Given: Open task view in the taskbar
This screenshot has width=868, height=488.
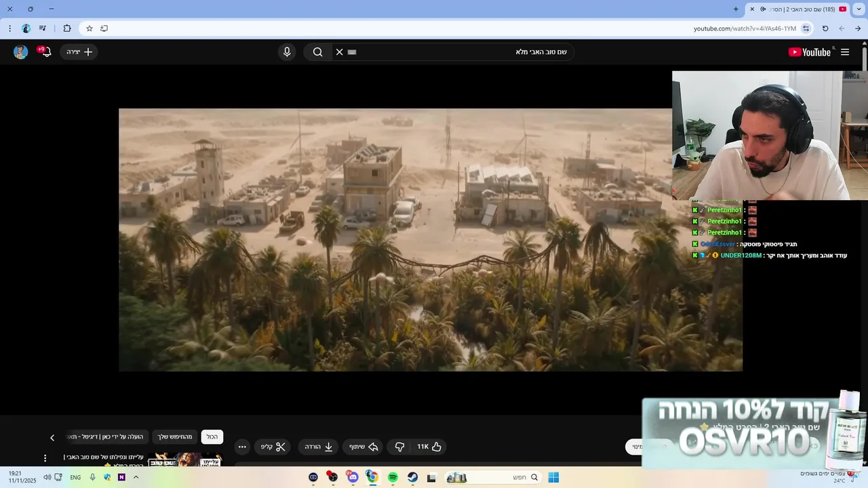Looking at the screenshot, I should 431,477.
